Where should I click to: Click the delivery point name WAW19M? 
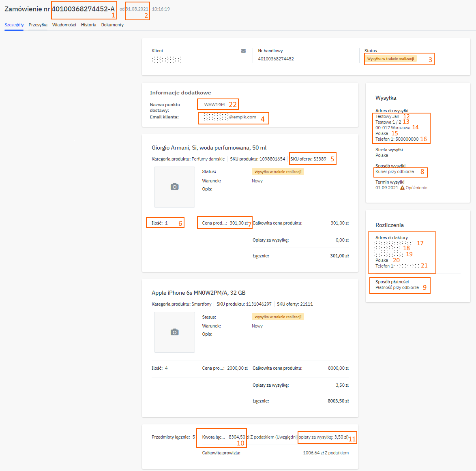click(x=214, y=105)
